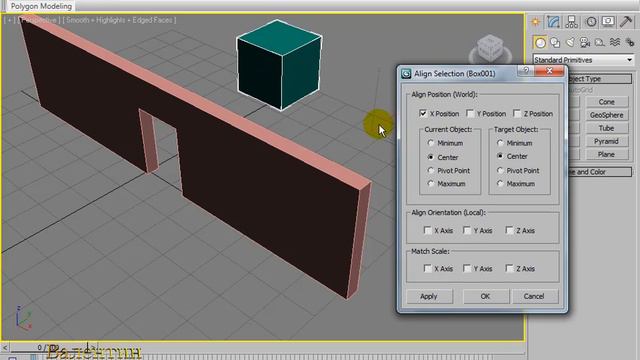This screenshot has width=640, height=360.
Task: Select Current Object Pivot Point radio
Action: click(431, 171)
